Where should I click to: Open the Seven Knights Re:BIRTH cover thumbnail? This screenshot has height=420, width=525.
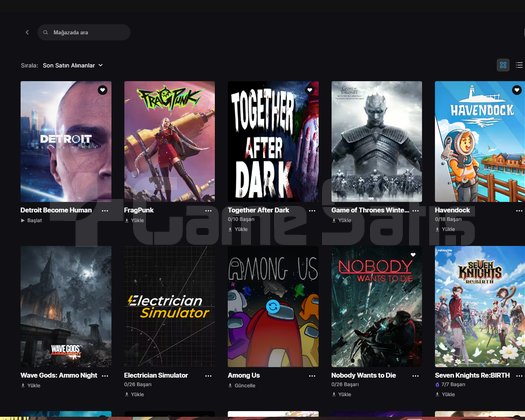(x=480, y=306)
